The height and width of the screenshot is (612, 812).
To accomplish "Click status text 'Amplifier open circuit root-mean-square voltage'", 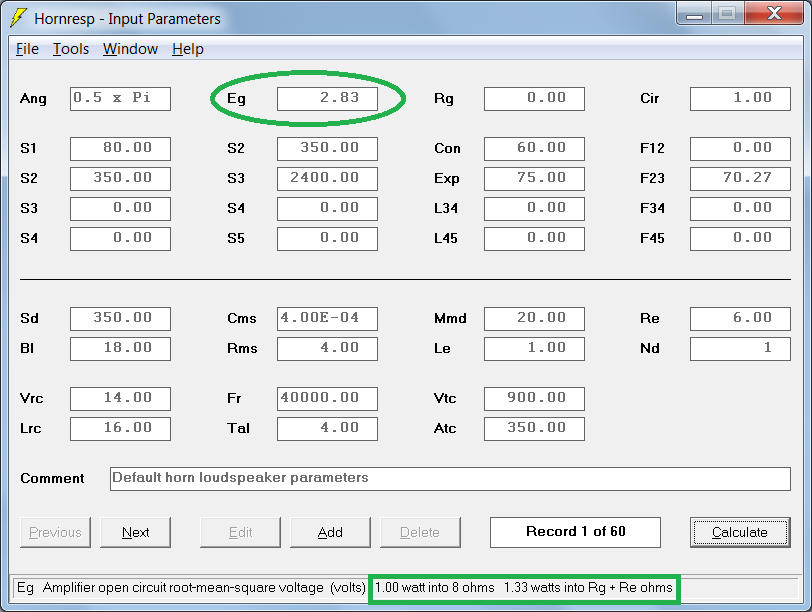I will click(x=183, y=588).
